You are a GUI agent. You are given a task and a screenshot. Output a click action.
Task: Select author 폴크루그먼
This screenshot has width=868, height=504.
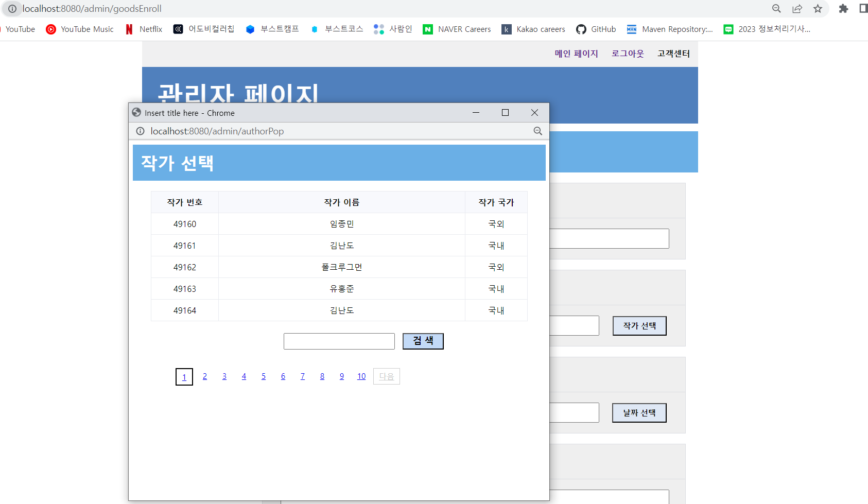pyautogui.click(x=342, y=267)
